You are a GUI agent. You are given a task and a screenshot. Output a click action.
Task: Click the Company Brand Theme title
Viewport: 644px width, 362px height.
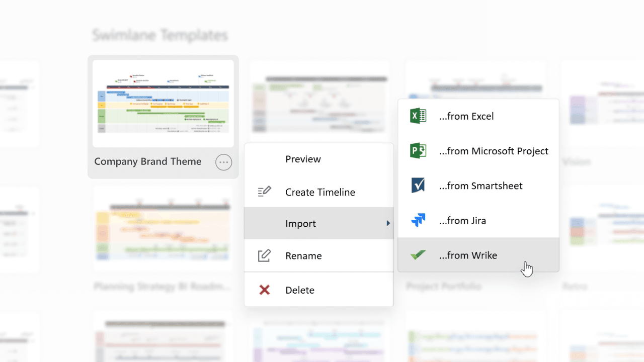click(148, 162)
